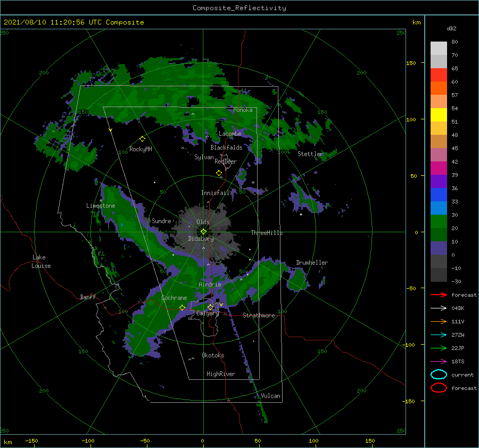Click the Limestone label

point(101,206)
